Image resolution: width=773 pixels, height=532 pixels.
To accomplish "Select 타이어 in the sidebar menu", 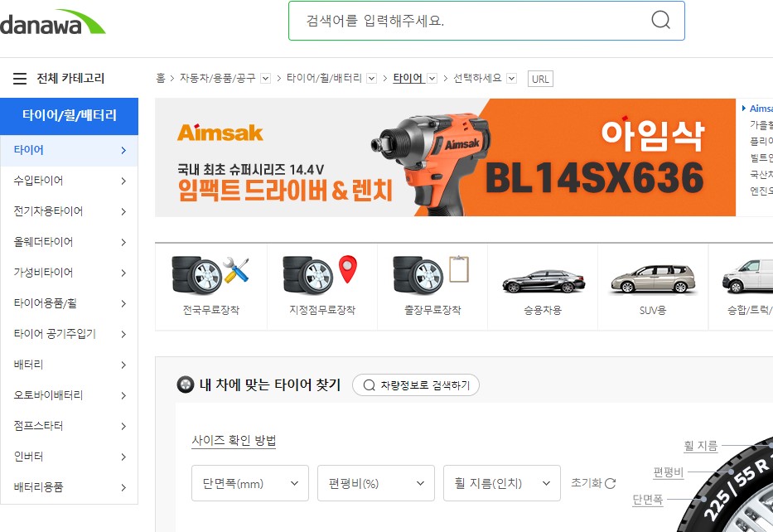I will click(69, 150).
